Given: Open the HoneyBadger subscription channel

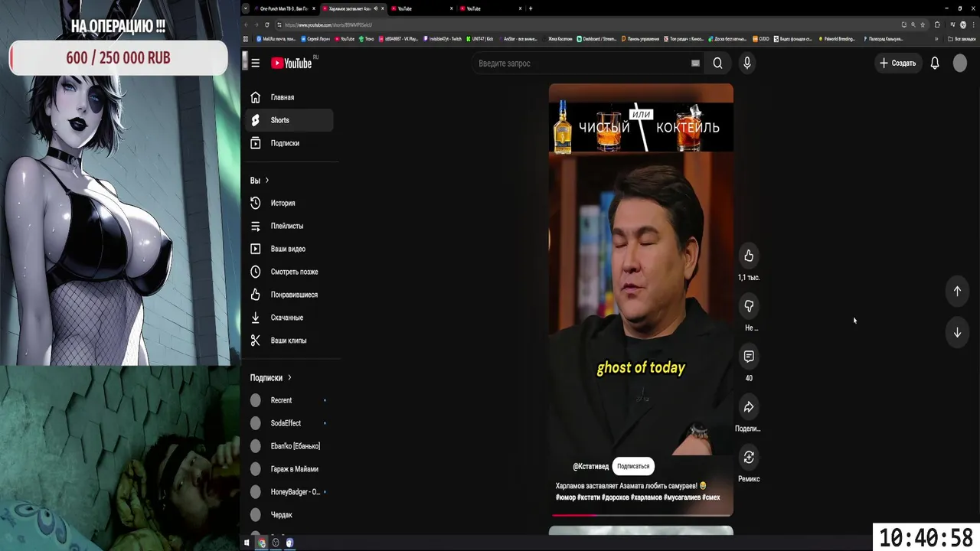Looking at the screenshot, I should coord(289,492).
